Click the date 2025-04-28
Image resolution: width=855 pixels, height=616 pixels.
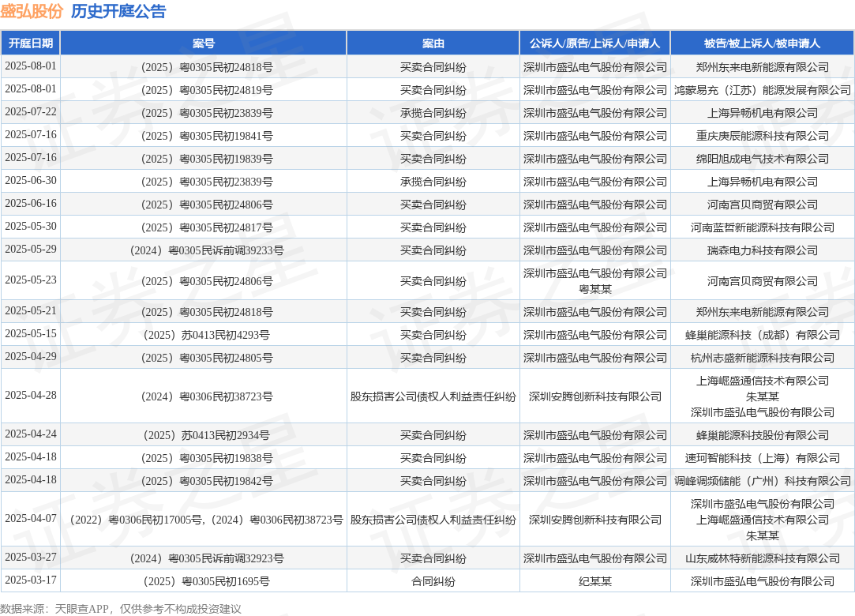(x=31, y=396)
